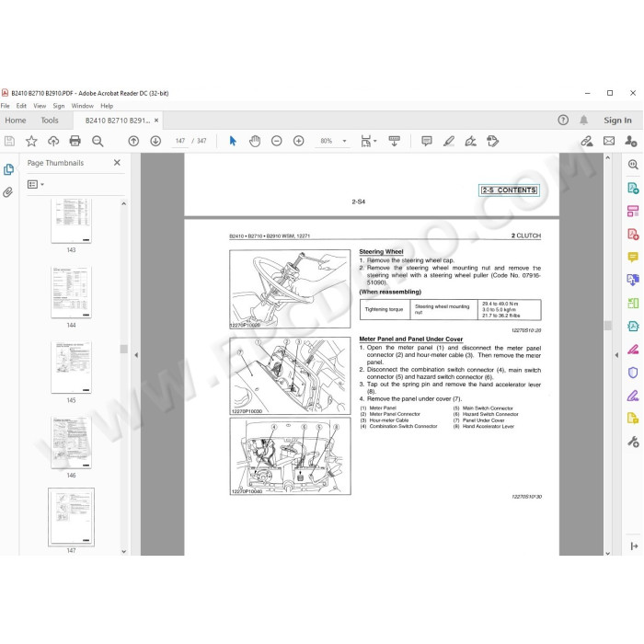This screenshot has height=644, width=644.
Task: Open the sign document pen icon
Action: (471, 142)
